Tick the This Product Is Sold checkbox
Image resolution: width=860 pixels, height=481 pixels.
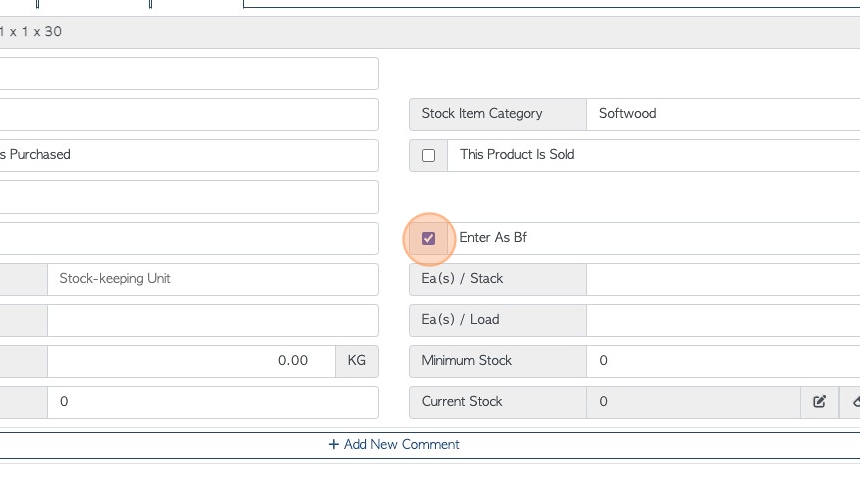(428, 156)
